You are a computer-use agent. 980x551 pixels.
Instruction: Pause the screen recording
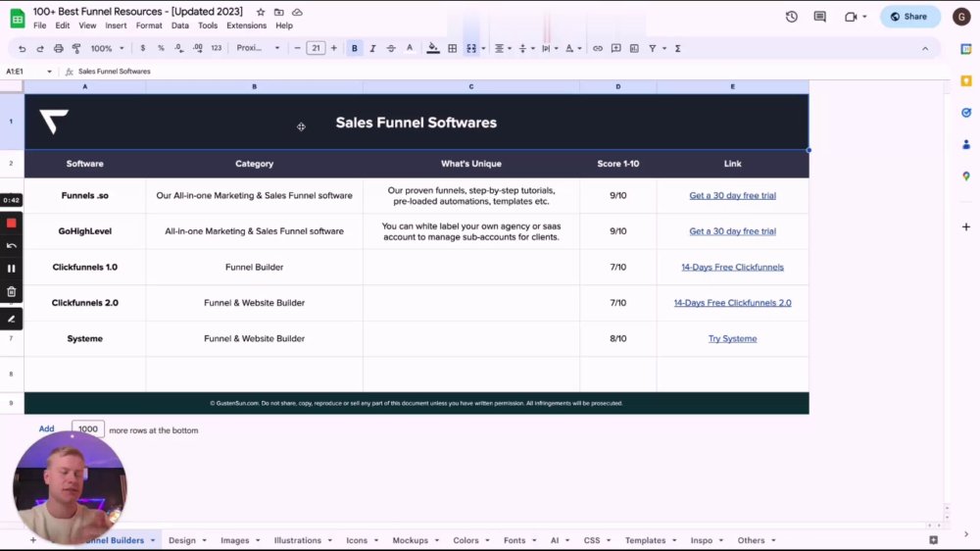(11, 269)
